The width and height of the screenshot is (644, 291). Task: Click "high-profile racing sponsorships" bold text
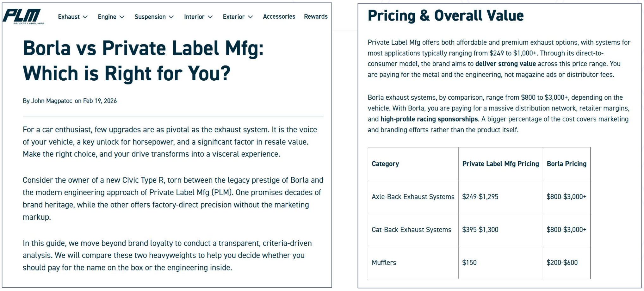pyautogui.click(x=429, y=119)
